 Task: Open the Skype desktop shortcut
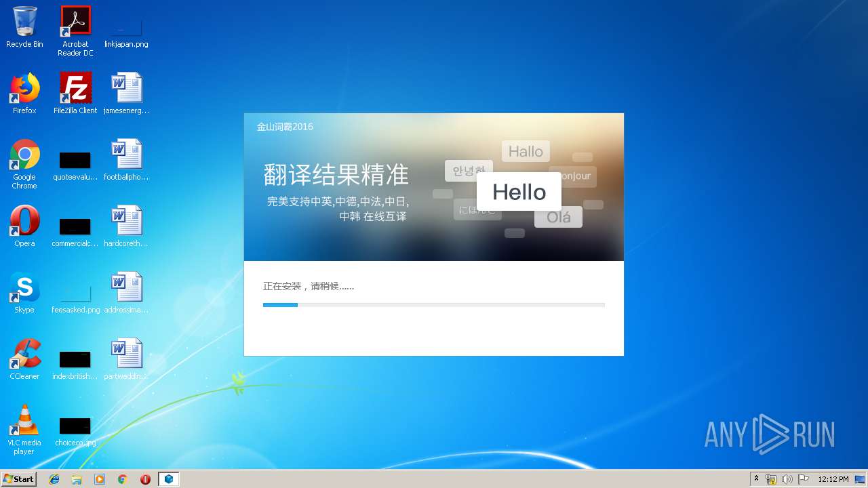click(24, 293)
